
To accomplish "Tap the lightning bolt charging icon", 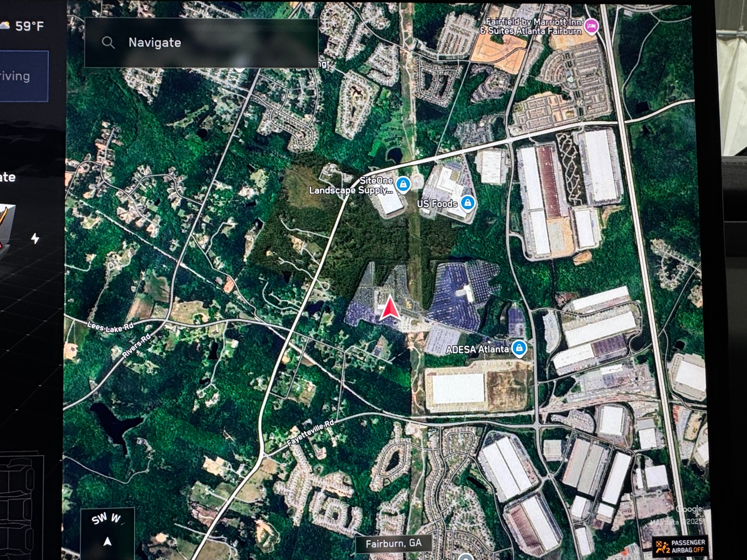I will tap(35, 238).
